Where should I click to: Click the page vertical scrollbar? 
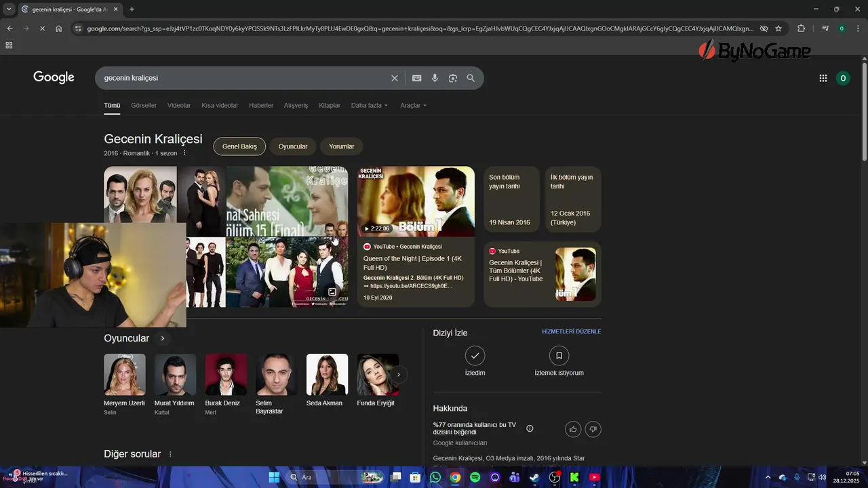click(864, 112)
